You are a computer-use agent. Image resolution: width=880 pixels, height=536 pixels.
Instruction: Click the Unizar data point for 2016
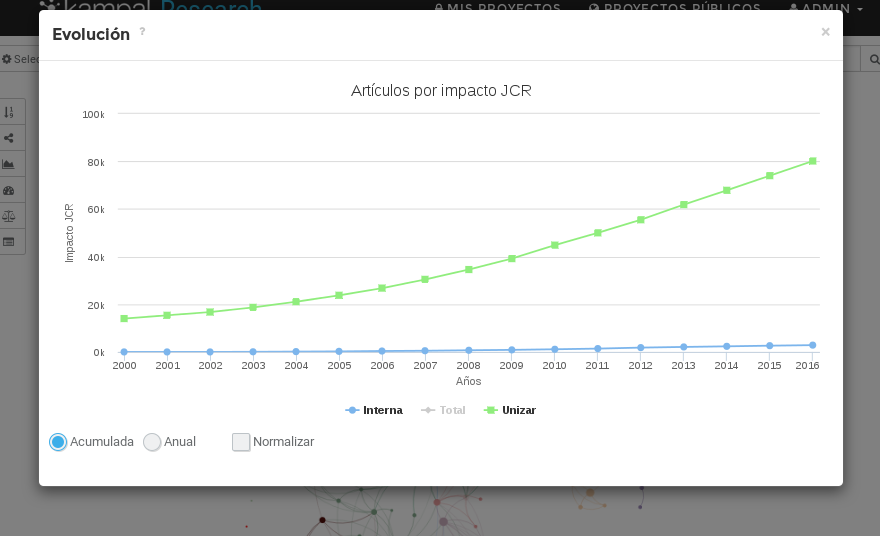tap(813, 161)
